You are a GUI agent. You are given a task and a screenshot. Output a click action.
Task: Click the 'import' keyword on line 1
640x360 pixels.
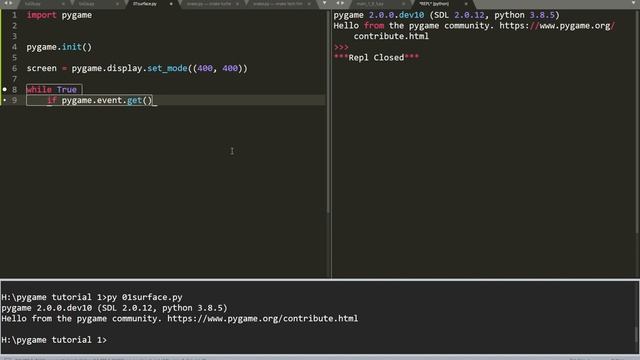click(42, 15)
